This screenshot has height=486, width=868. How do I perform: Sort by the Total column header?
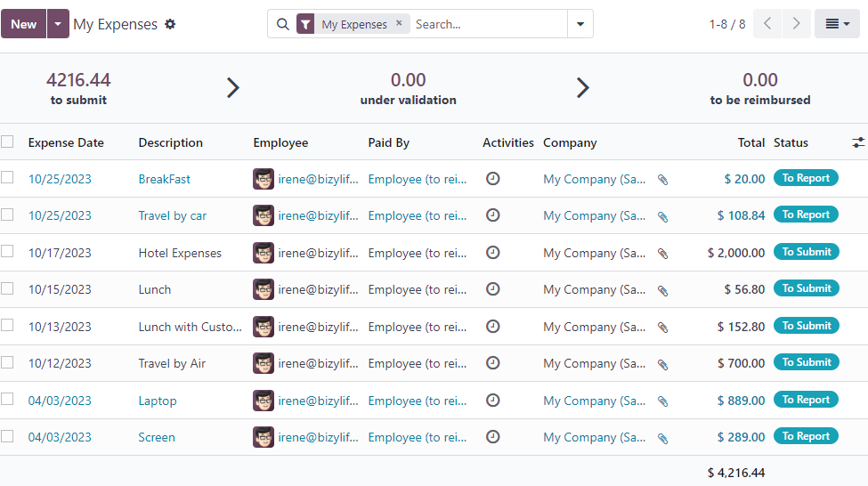pos(750,142)
